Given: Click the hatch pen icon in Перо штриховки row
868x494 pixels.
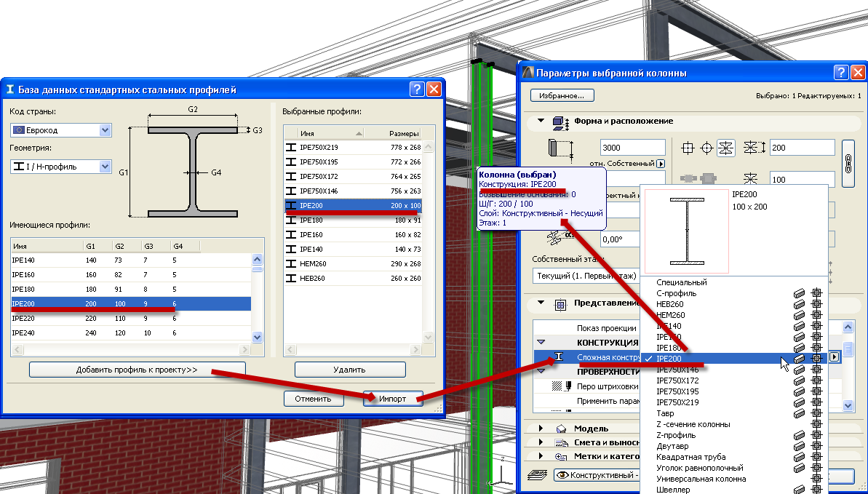Looking at the screenshot, I should point(561,386).
